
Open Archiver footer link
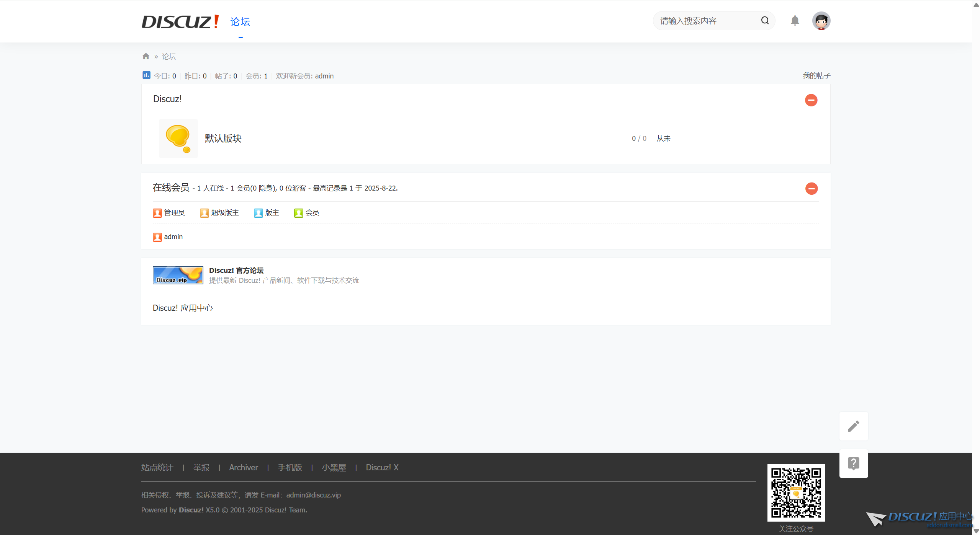pos(244,468)
